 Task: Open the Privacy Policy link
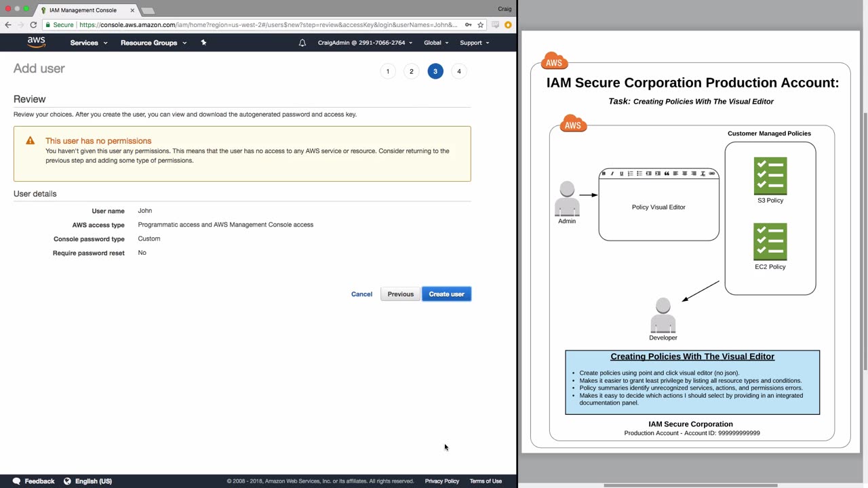pyautogui.click(x=442, y=481)
